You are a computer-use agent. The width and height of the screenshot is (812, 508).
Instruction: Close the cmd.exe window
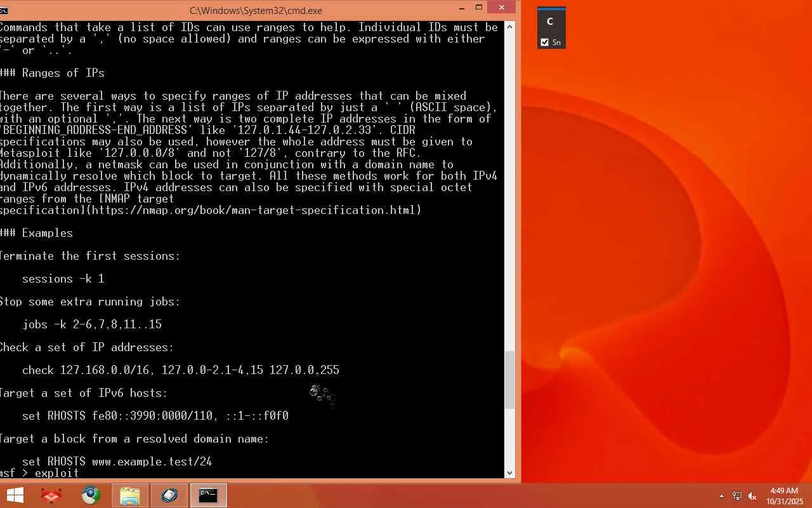[502, 8]
